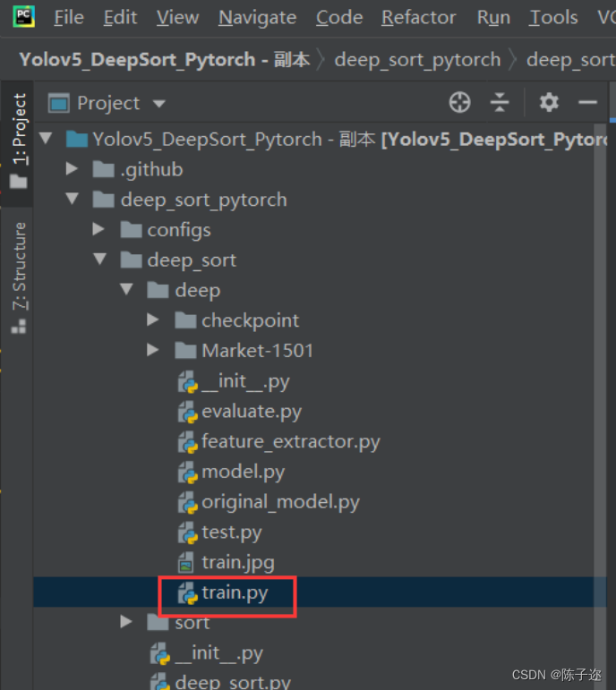Viewport: 616px width, 690px height.
Task: Select the root project folder icon
Action: (x=77, y=140)
